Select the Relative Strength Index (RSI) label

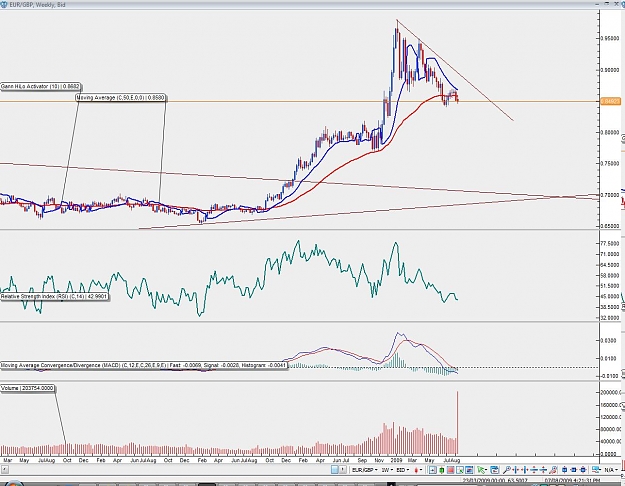54,297
